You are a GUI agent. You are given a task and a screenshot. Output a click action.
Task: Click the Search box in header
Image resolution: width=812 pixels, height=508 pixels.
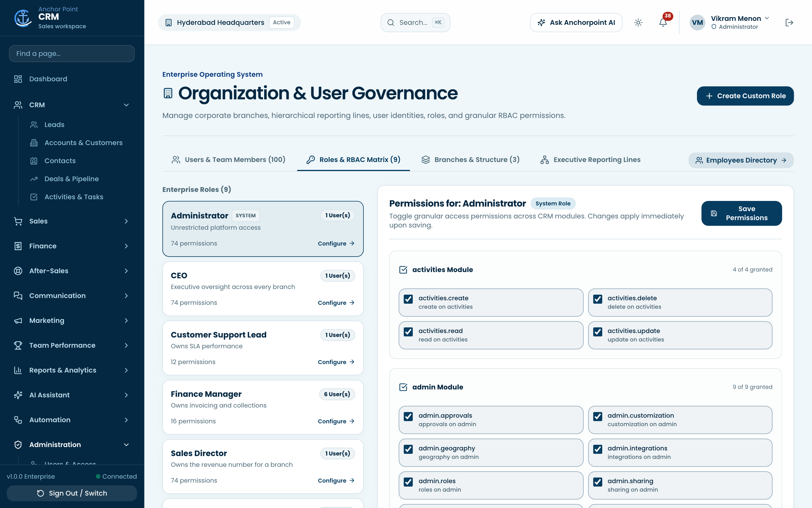click(415, 23)
